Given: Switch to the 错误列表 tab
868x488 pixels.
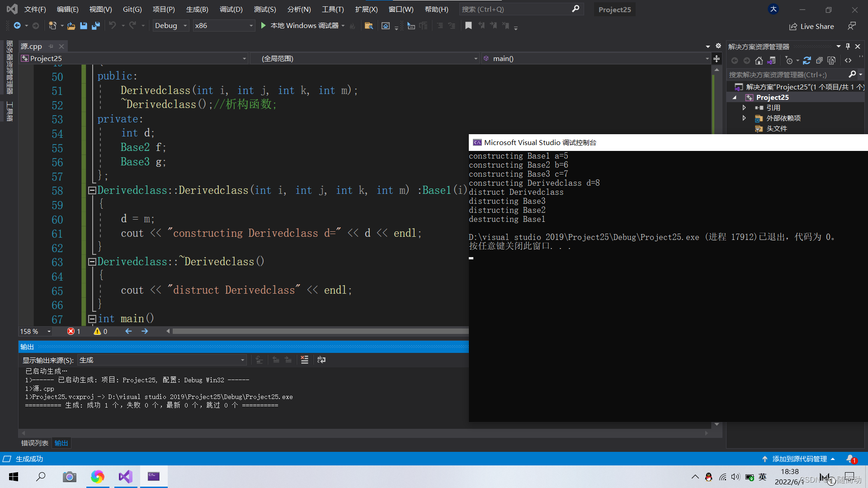Looking at the screenshot, I should coord(35,443).
